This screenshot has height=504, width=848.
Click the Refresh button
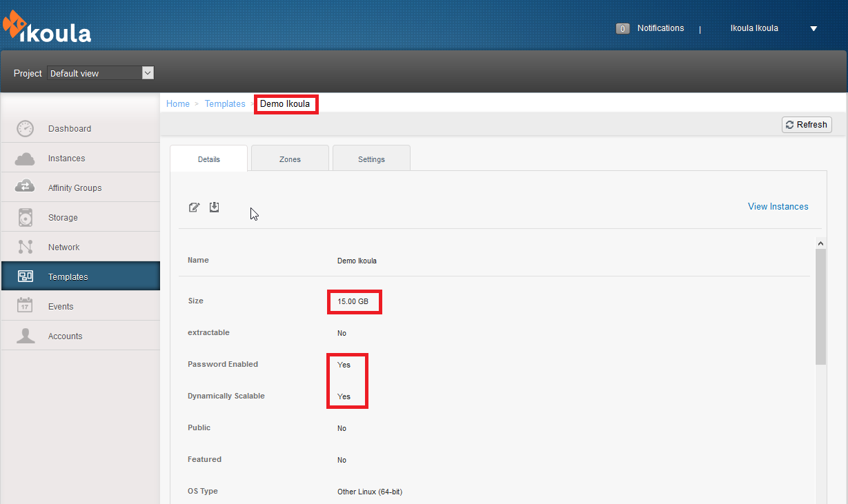[807, 125]
